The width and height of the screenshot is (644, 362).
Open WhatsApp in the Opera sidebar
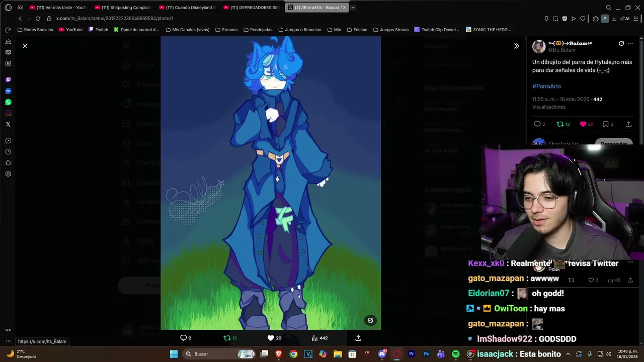click(x=8, y=102)
